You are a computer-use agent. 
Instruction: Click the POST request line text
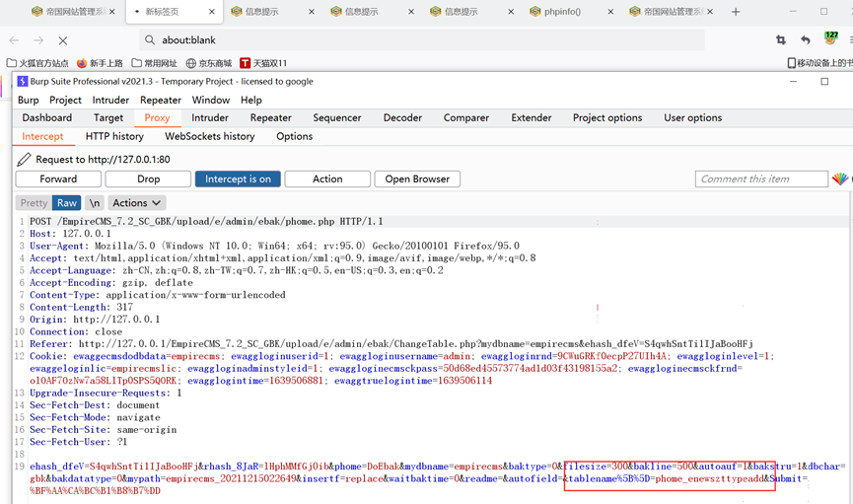click(x=206, y=222)
